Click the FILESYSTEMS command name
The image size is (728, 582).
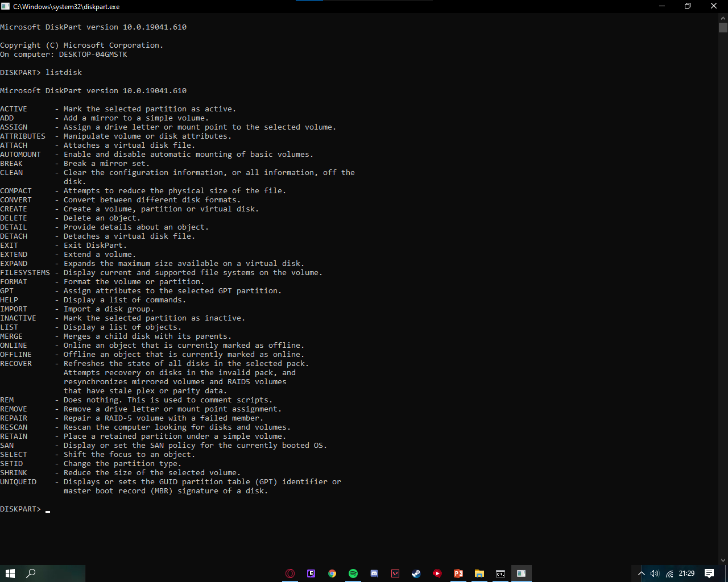click(25, 273)
